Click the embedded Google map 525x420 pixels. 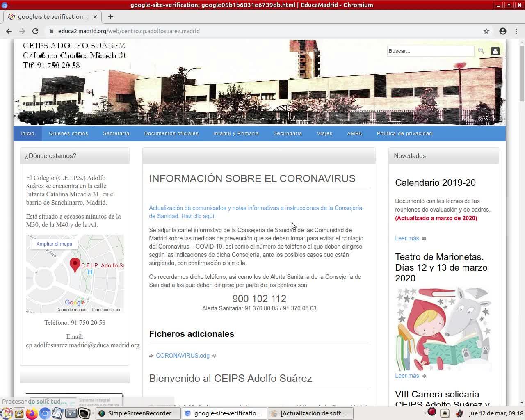pyautogui.click(x=75, y=274)
